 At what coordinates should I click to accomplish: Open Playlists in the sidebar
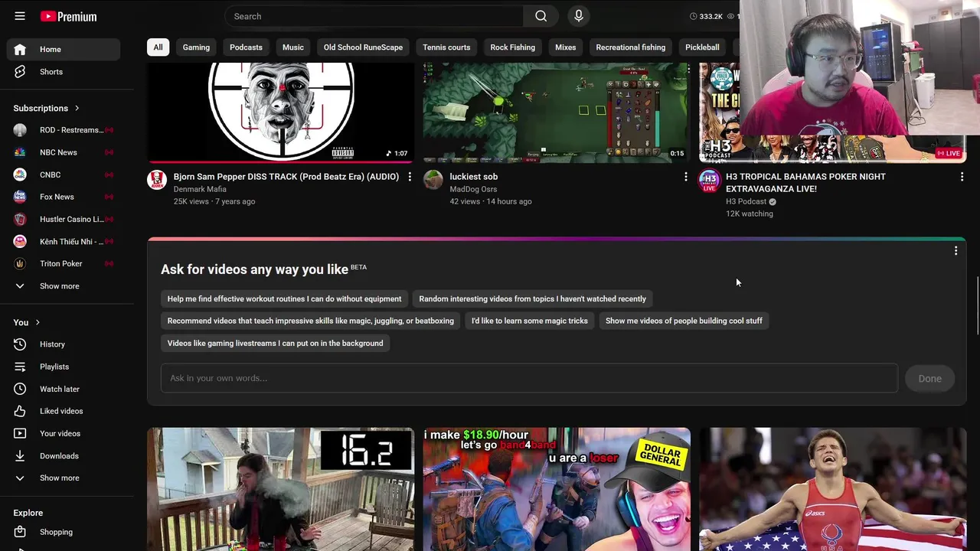[x=64, y=367]
